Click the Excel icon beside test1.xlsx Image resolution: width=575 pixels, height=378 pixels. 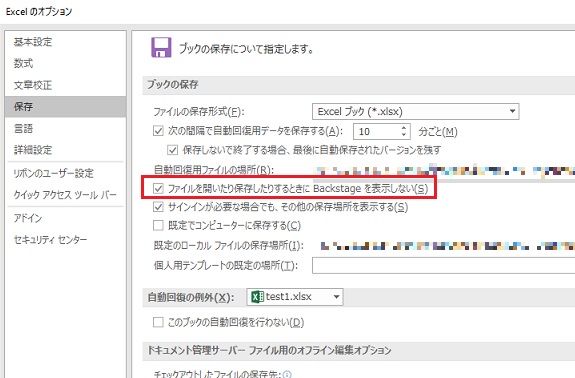pyautogui.click(x=257, y=297)
